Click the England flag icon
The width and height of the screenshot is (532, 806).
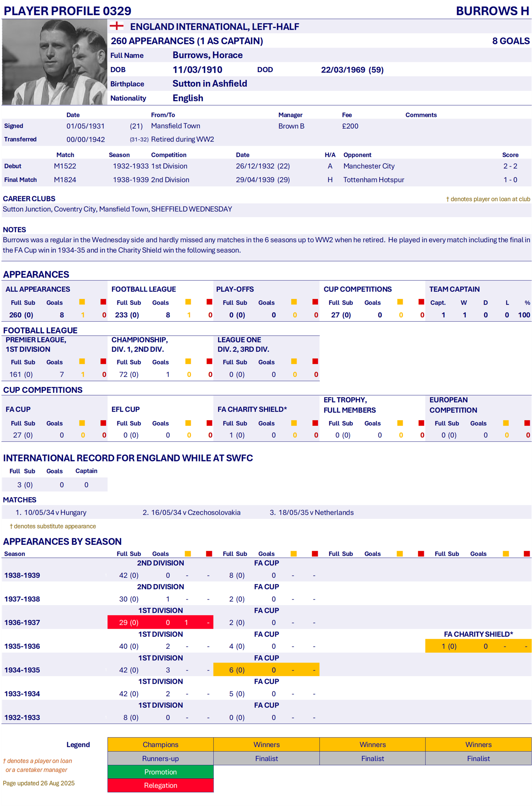[x=116, y=26]
